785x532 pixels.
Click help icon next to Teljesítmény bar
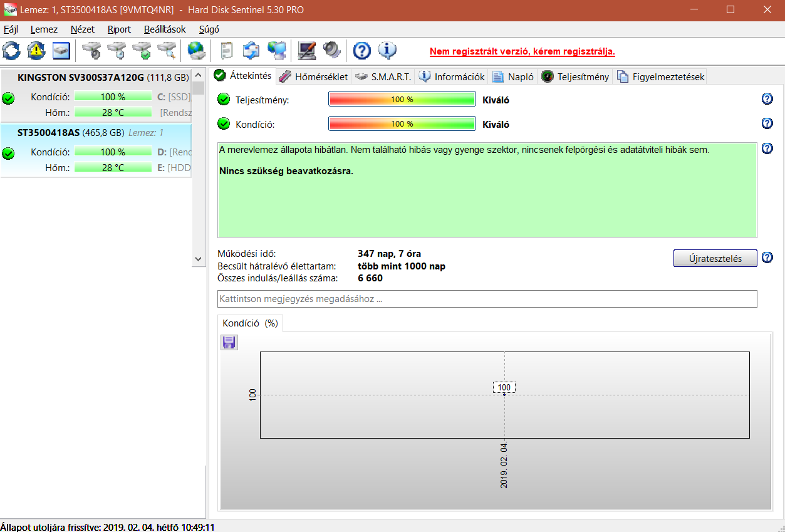point(767,99)
